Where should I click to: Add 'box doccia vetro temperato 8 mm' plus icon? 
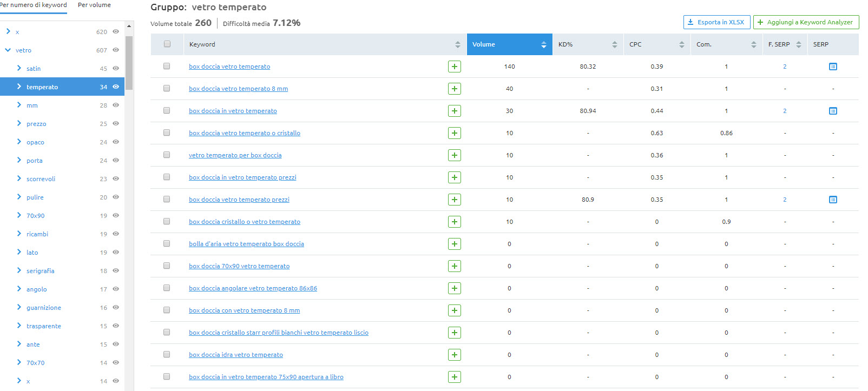[455, 89]
